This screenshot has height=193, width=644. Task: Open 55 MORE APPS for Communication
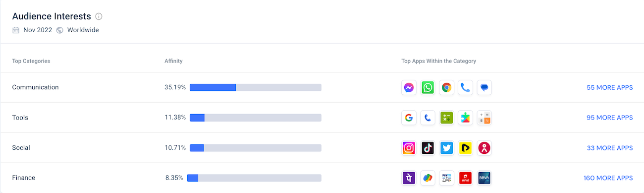click(x=609, y=87)
